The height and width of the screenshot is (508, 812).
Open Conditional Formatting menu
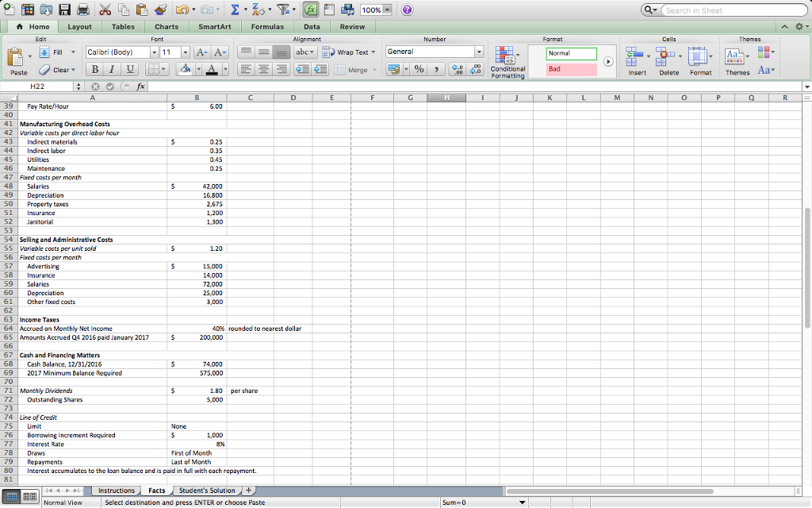click(x=507, y=62)
